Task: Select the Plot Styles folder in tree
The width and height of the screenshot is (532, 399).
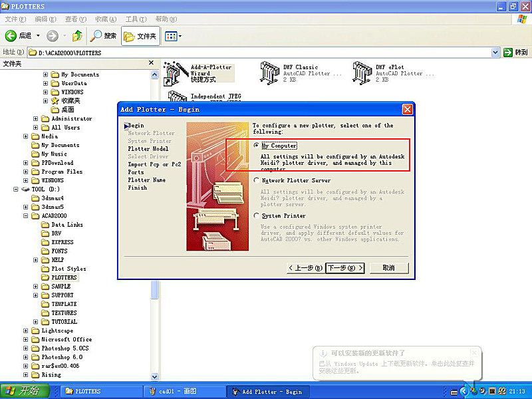Action: point(64,269)
